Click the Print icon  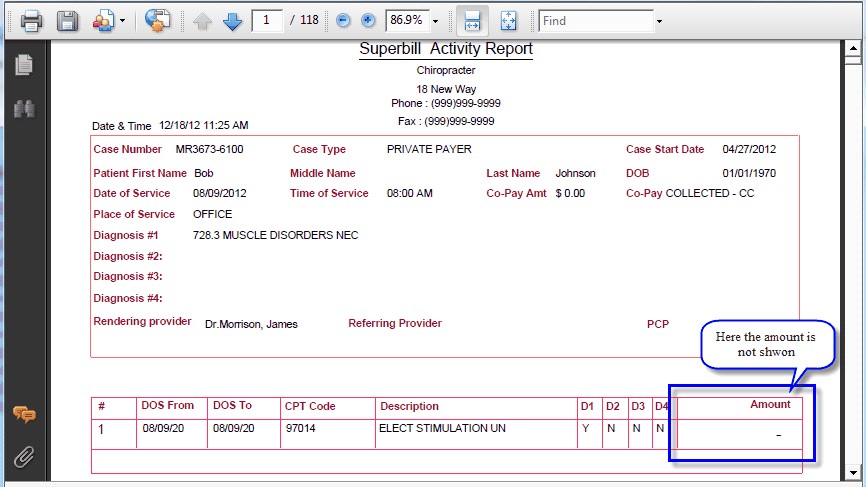[31, 20]
